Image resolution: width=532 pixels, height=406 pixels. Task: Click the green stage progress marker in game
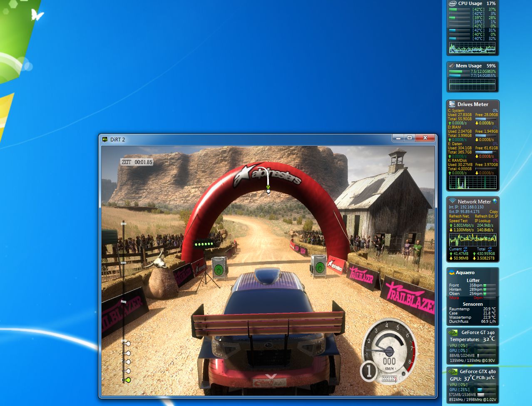128,380
